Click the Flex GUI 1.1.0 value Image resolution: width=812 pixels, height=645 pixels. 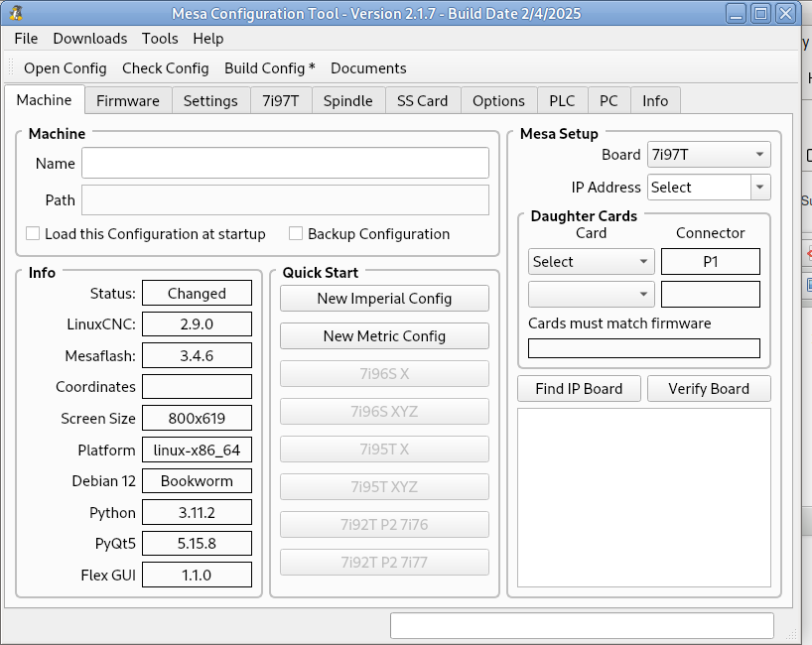197,575
